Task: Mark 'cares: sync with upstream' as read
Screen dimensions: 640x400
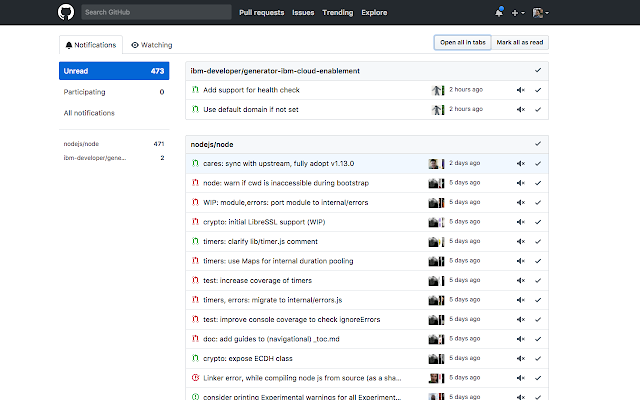Action: [x=538, y=163]
